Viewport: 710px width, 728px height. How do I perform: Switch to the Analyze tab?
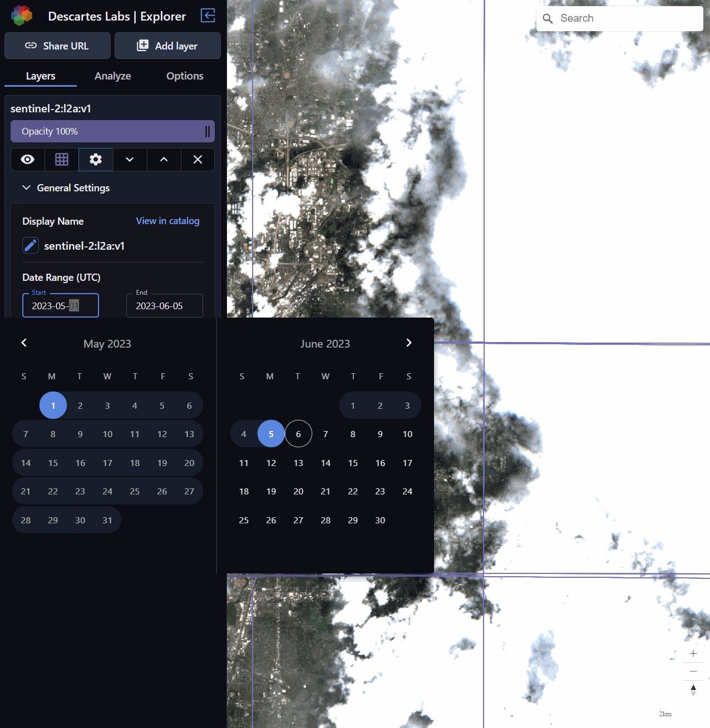pyautogui.click(x=112, y=76)
